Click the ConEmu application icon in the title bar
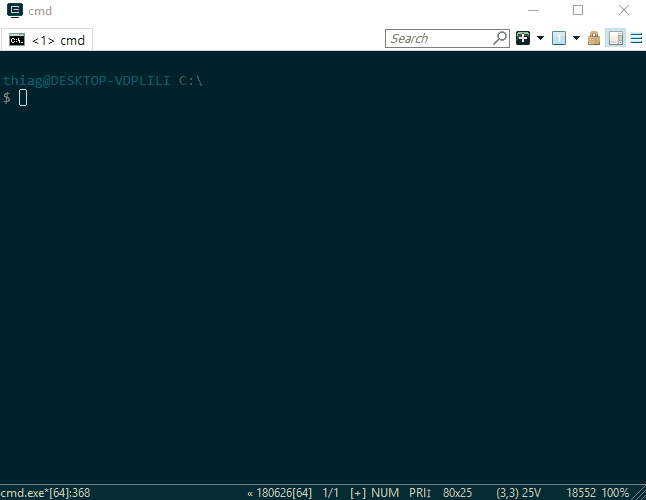Screen dimensions: 646x500 (x=15, y=10)
